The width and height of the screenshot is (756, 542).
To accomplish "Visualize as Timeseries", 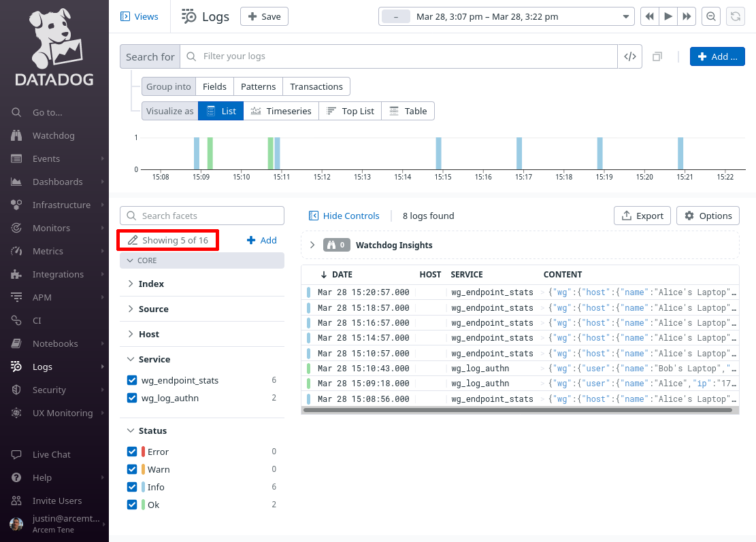I will [281, 111].
